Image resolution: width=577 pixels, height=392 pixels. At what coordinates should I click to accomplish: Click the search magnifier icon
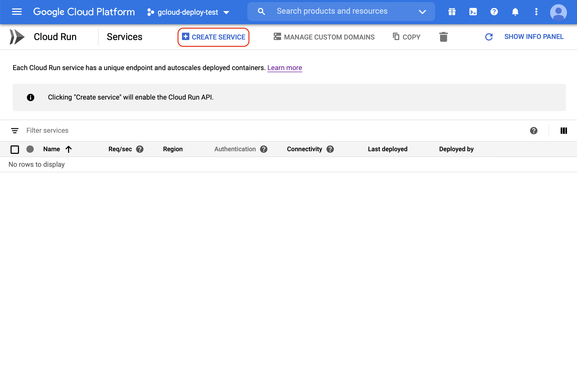(261, 11)
